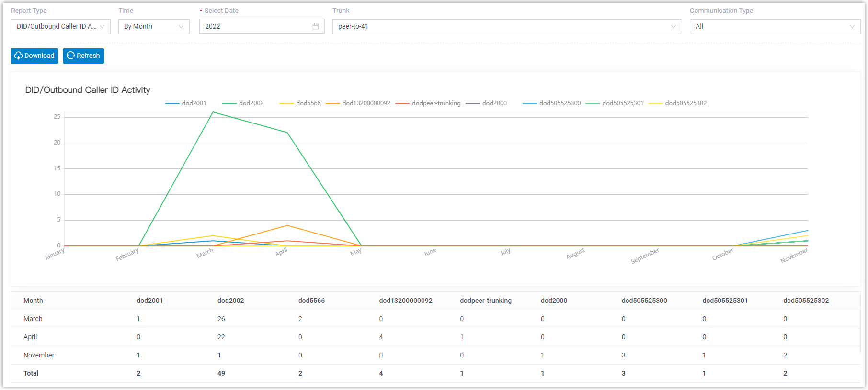Viewport: 868px width, 390px height.
Task: Hide dodpeer-trunking series in legend
Action: [428, 103]
